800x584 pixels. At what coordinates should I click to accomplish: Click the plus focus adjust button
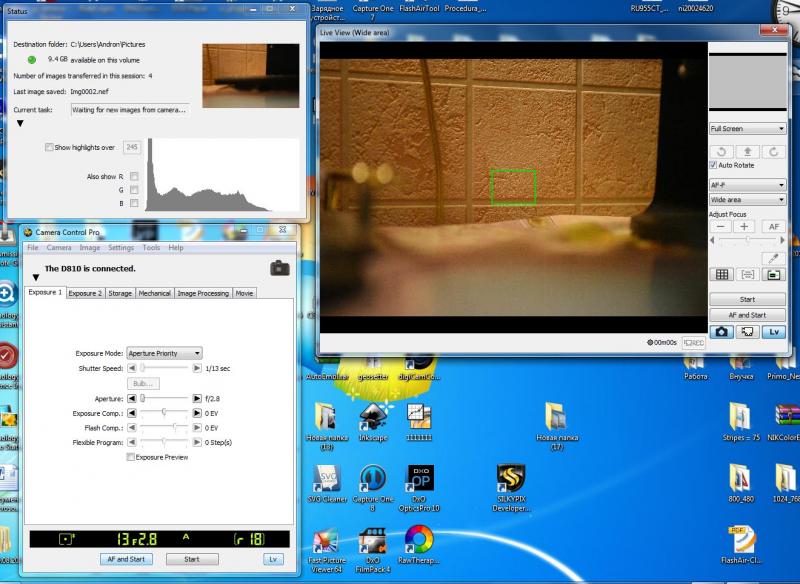click(x=744, y=226)
